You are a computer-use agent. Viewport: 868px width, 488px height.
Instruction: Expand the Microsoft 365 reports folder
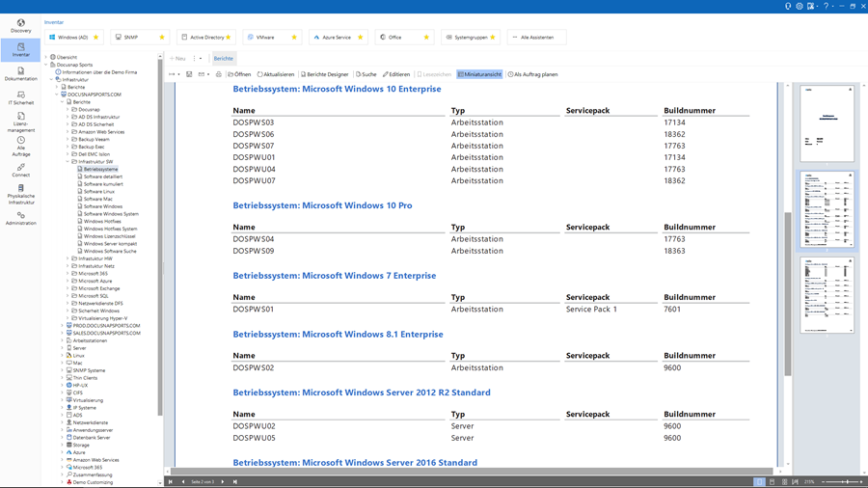pyautogui.click(x=68, y=274)
